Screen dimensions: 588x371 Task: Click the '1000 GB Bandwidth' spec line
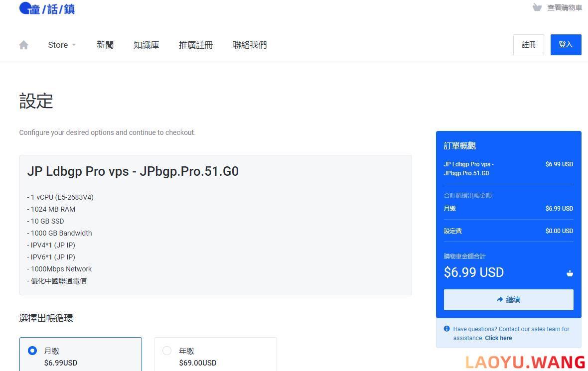(x=59, y=233)
